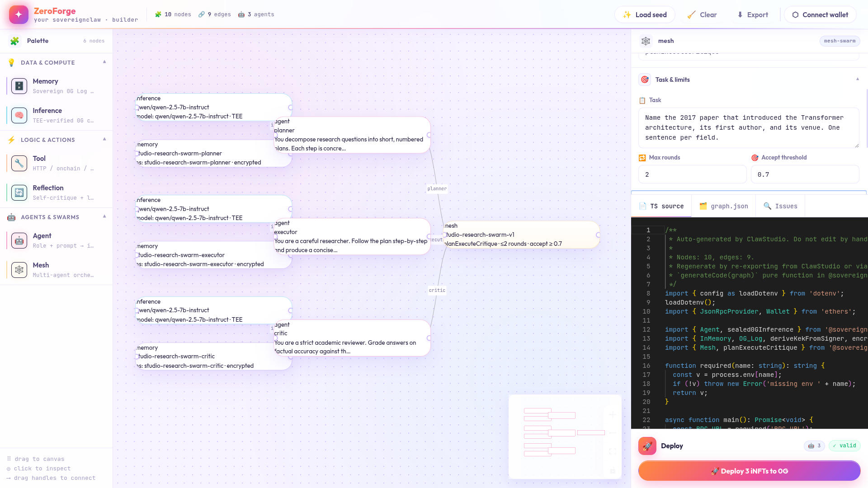Click the '6 nodes' palette count
Image resolution: width=868 pixels, height=488 pixels.
pos(94,41)
